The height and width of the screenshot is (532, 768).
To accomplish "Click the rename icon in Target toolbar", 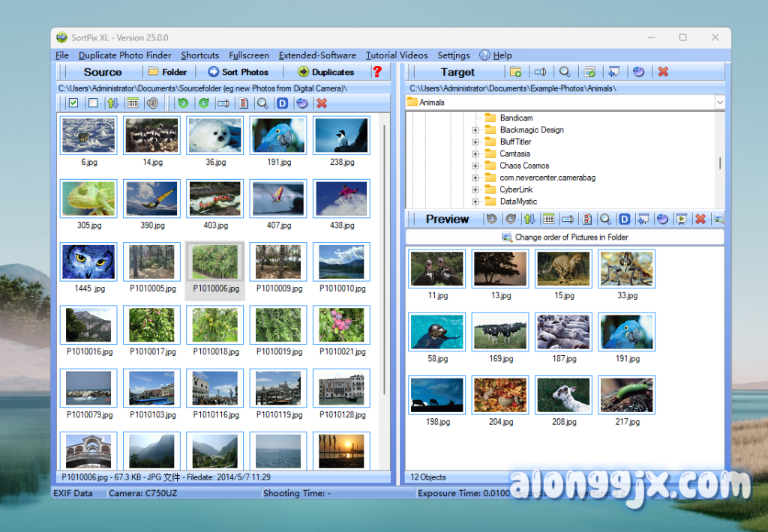I will point(540,72).
